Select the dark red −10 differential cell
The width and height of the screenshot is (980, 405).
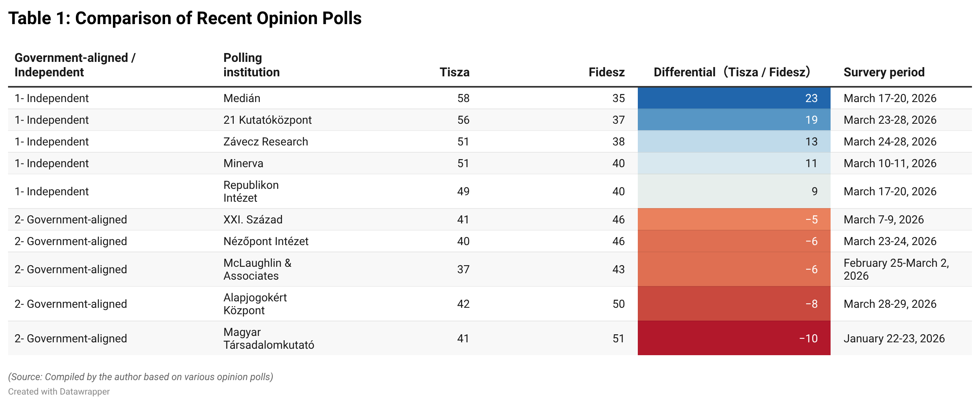click(734, 338)
